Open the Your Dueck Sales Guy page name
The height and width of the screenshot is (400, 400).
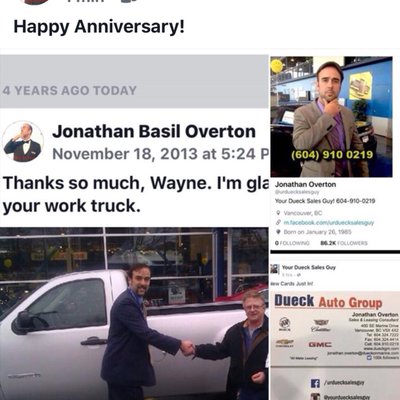point(309,267)
